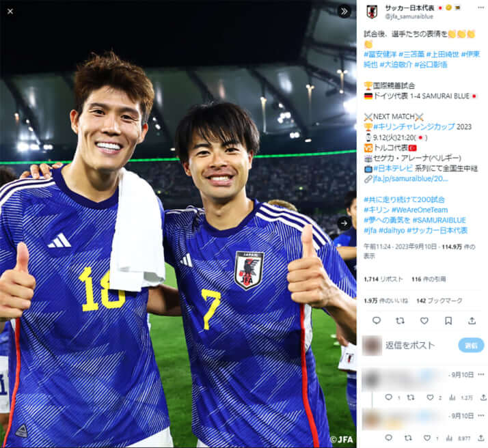Image resolution: width=488 pixels, height=448 pixels.
Task: Like the post with the heart icon
Action: point(424,320)
